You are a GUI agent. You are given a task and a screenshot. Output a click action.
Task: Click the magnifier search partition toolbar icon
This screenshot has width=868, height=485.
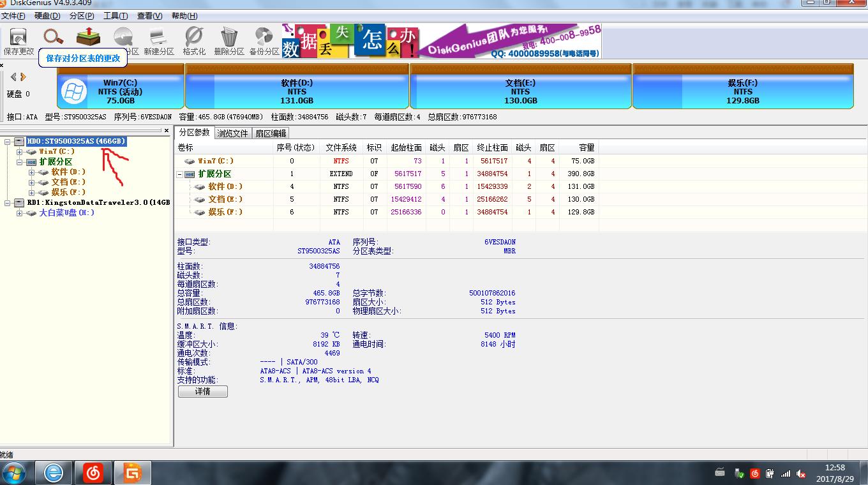click(x=54, y=37)
